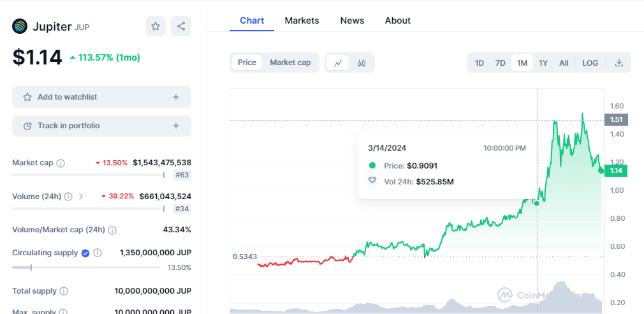
Task: Click the hovered chart data point dot
Action: pos(537,204)
